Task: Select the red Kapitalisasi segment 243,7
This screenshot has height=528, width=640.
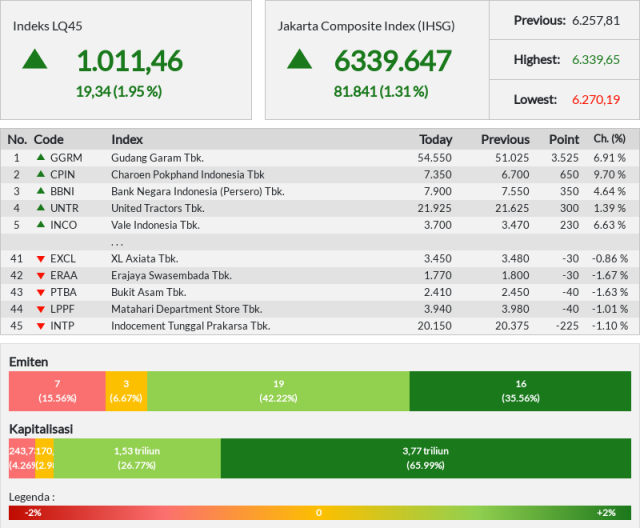Action: click(22, 458)
